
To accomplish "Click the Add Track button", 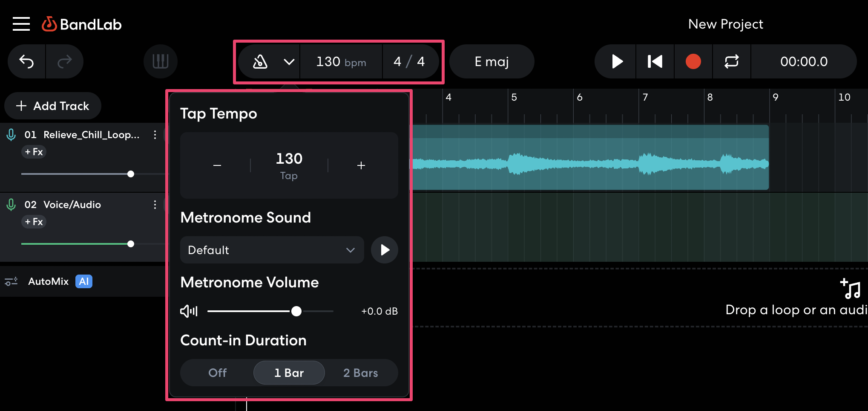I will point(53,106).
